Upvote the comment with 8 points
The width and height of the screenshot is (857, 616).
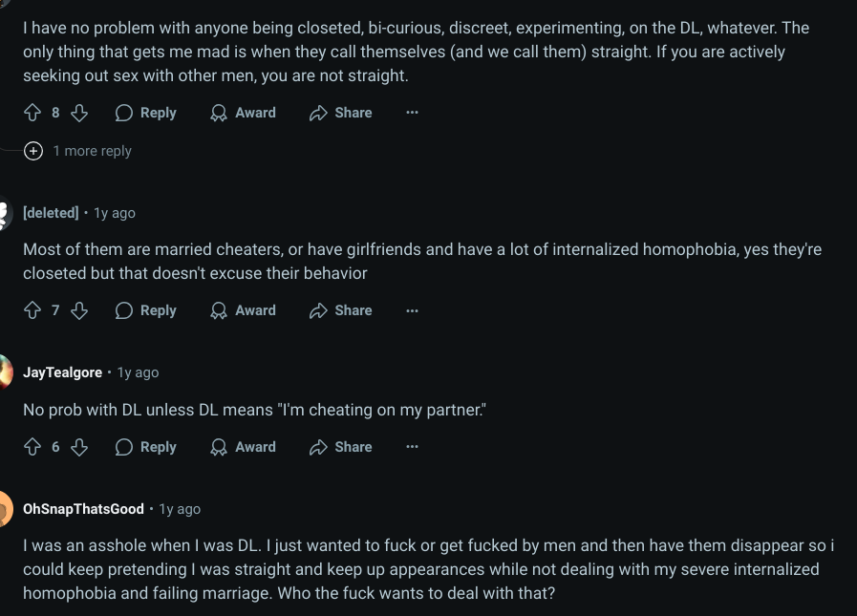tap(32, 113)
